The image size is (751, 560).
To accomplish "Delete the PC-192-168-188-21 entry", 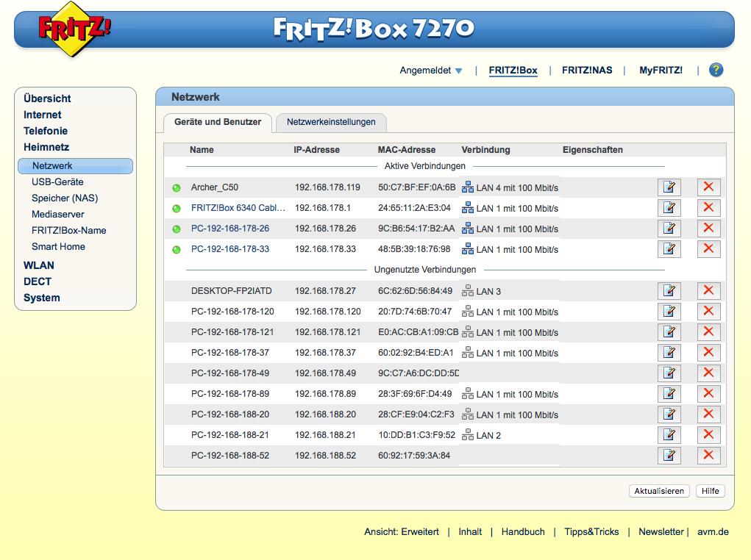I will (708, 434).
